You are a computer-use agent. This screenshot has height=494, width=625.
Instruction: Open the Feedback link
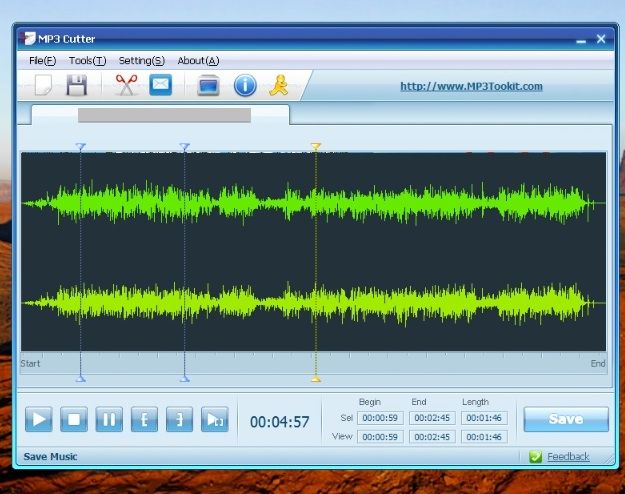click(x=568, y=457)
